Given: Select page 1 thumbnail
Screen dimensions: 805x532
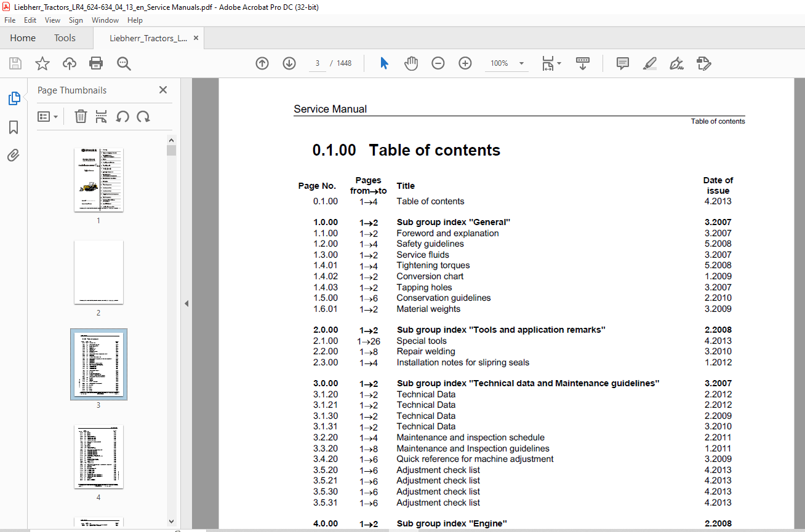Looking at the screenshot, I should (98, 180).
